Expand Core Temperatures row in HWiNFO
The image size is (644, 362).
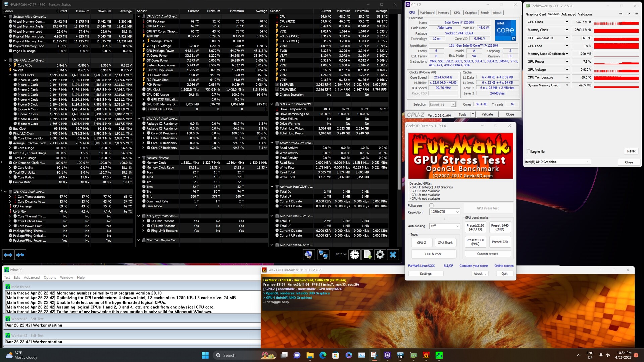pos(10,197)
